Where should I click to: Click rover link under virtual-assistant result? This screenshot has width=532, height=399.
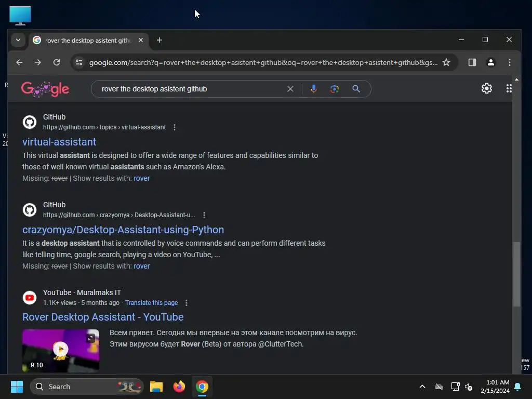[141, 179]
